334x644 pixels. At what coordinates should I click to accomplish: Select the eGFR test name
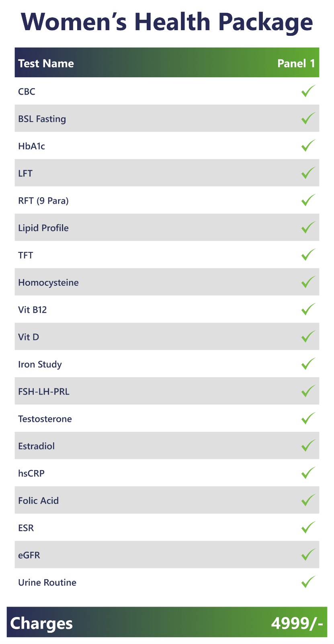point(29,555)
